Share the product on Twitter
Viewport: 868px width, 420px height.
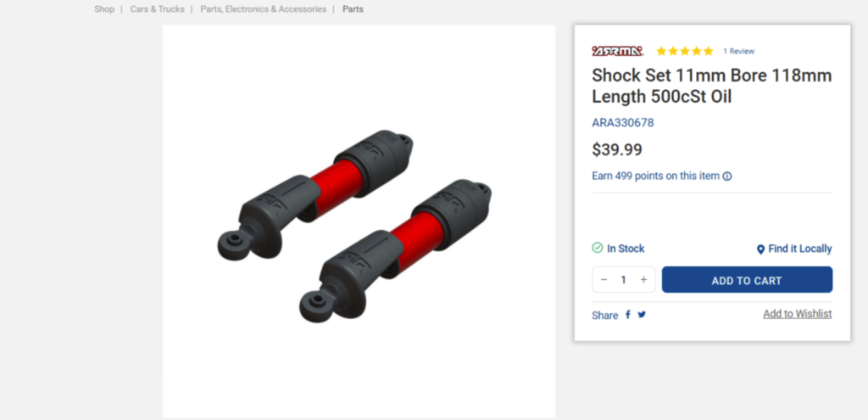click(x=642, y=315)
